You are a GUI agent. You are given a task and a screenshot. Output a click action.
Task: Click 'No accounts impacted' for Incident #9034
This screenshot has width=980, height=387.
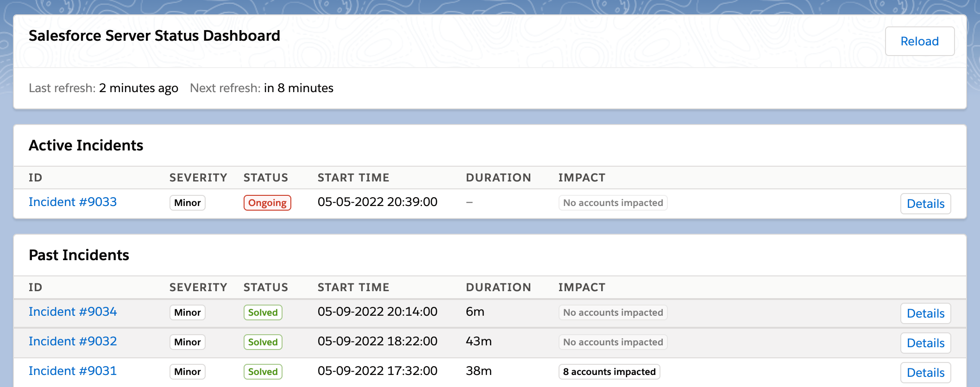click(x=613, y=312)
